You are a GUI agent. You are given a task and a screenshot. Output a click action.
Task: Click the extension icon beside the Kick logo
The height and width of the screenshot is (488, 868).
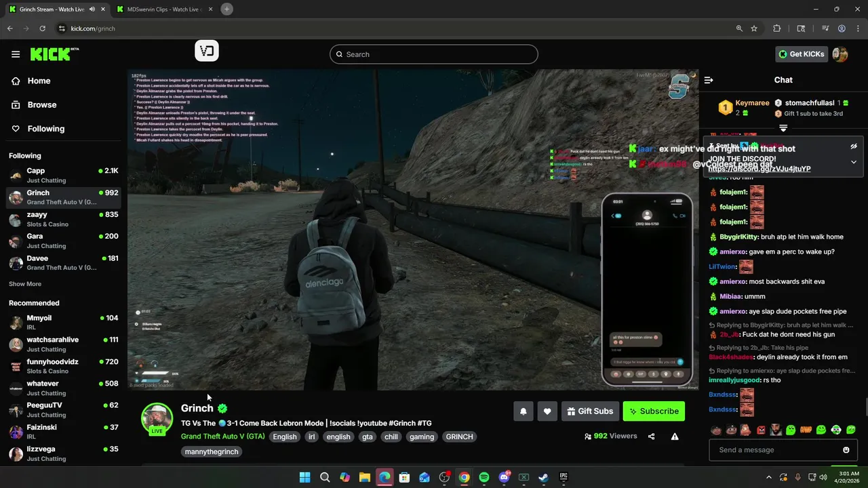coord(207,51)
